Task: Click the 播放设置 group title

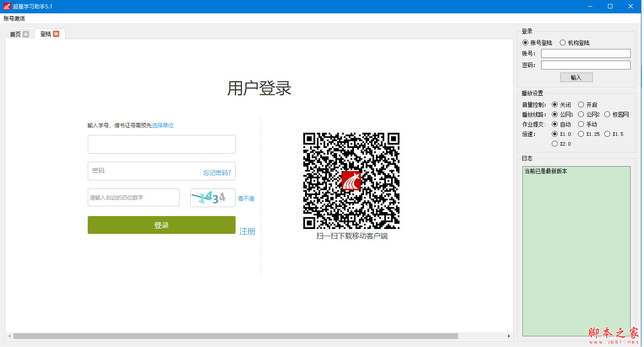Action: click(x=533, y=93)
